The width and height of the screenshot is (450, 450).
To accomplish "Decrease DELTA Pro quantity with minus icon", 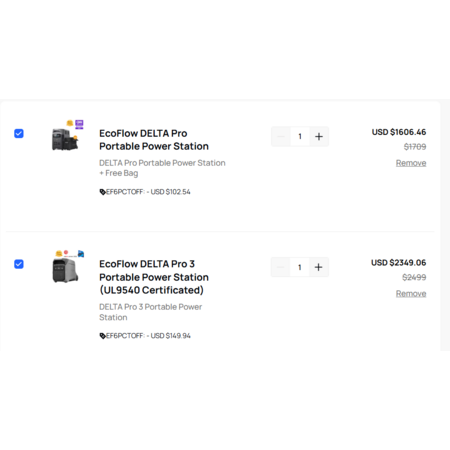I will pyautogui.click(x=281, y=136).
